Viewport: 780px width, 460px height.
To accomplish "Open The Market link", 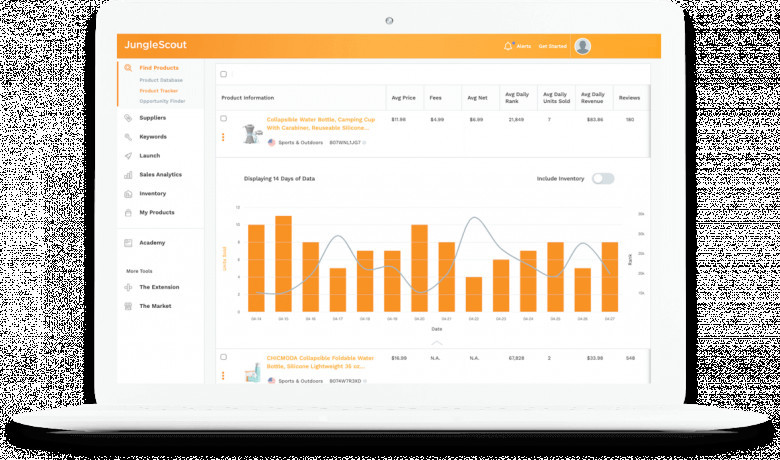I will pyautogui.click(x=155, y=306).
